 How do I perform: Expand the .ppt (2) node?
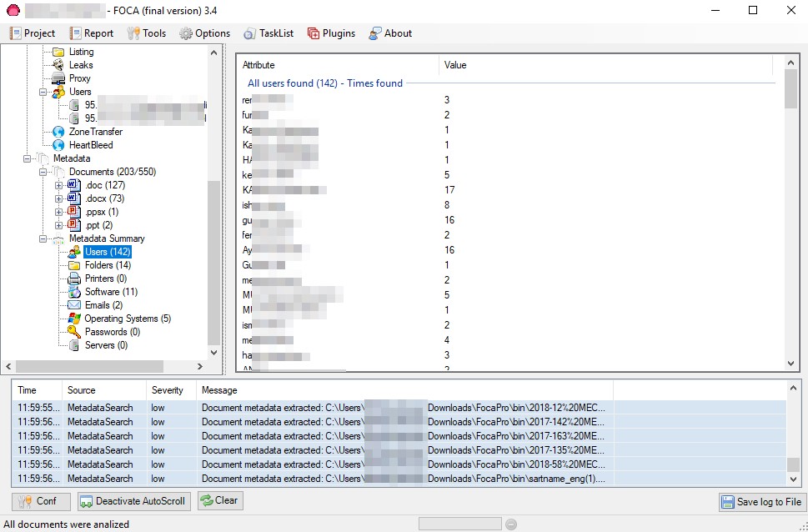coord(58,226)
